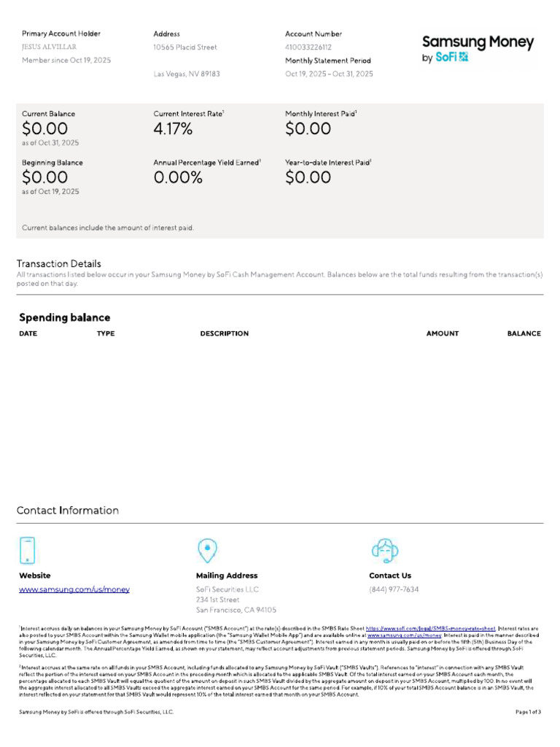This screenshot has height=747, width=560.
Task: Click the Current Interest Rate 4.17% value
Action: pos(173,128)
